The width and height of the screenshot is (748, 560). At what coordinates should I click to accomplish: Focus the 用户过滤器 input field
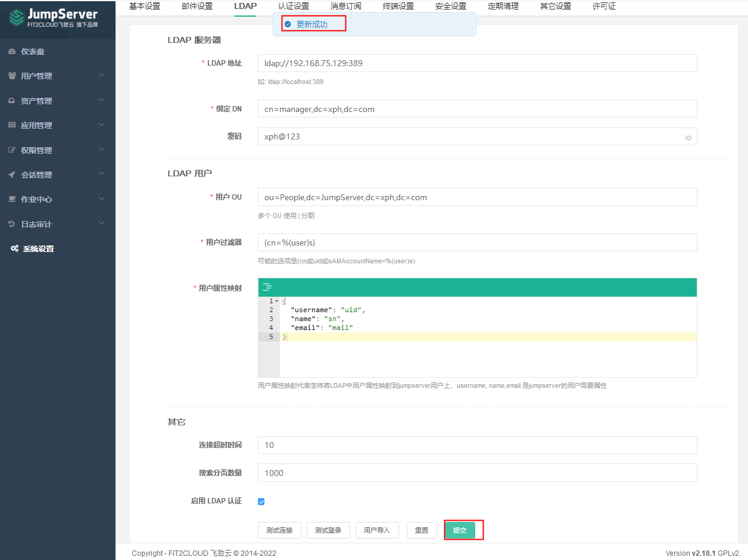point(477,242)
